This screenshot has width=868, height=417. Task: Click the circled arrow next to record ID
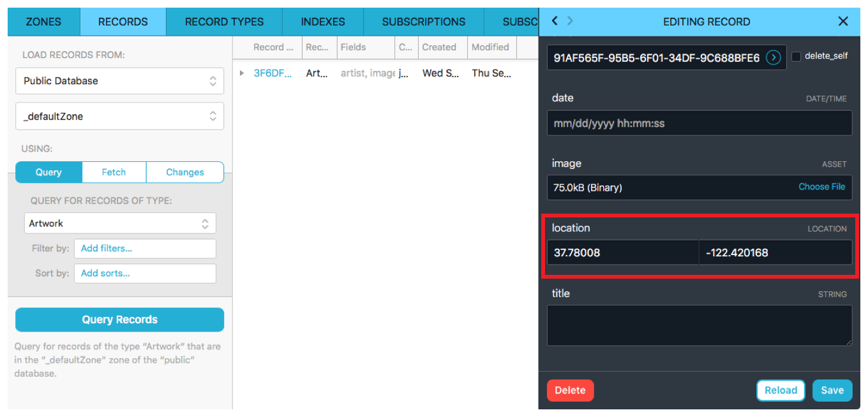coord(773,57)
